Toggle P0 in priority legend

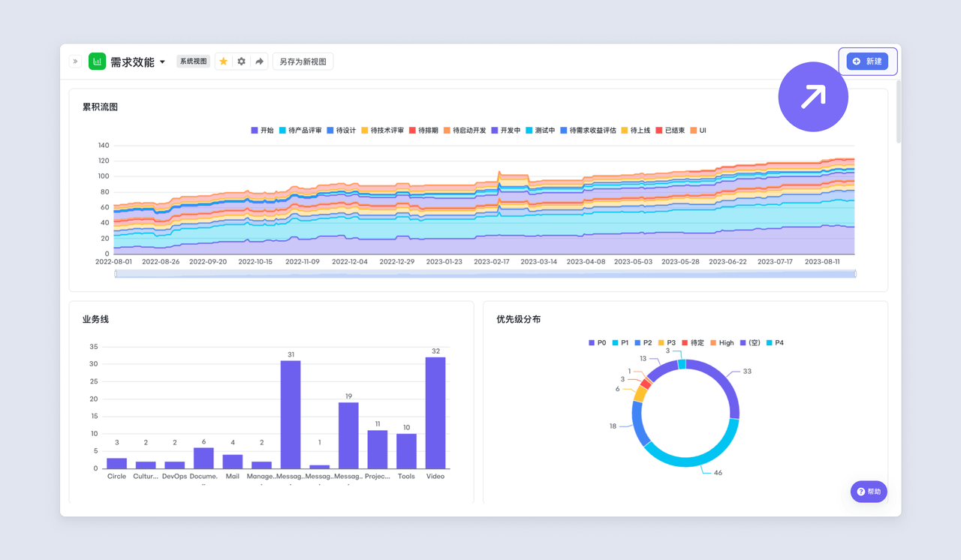[x=597, y=343]
